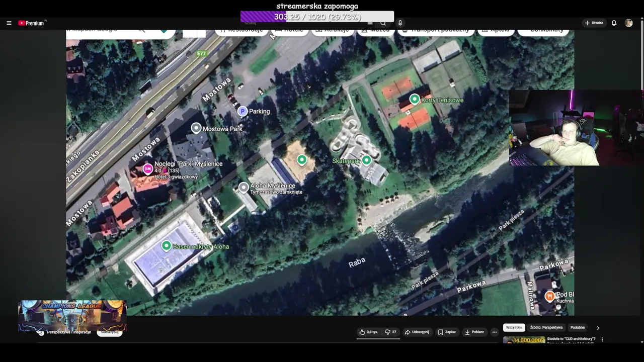Select the Podobne filter chip
644x362 pixels.
tap(578, 327)
